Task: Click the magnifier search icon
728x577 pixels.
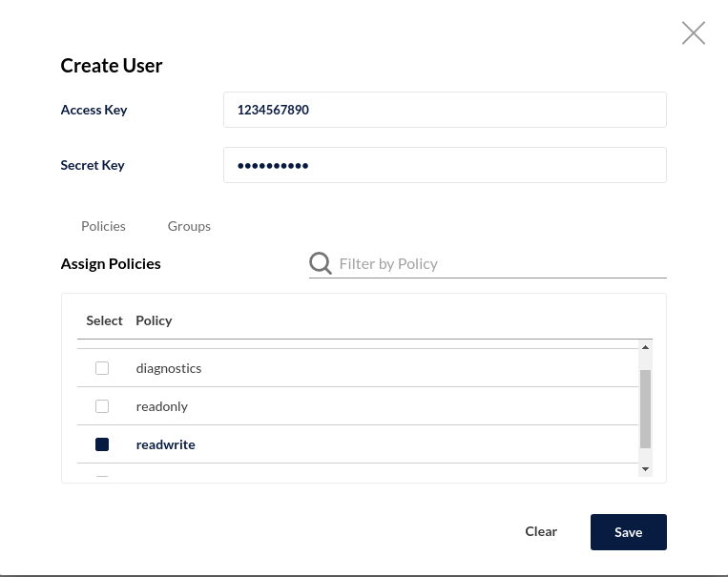Action: tap(321, 263)
